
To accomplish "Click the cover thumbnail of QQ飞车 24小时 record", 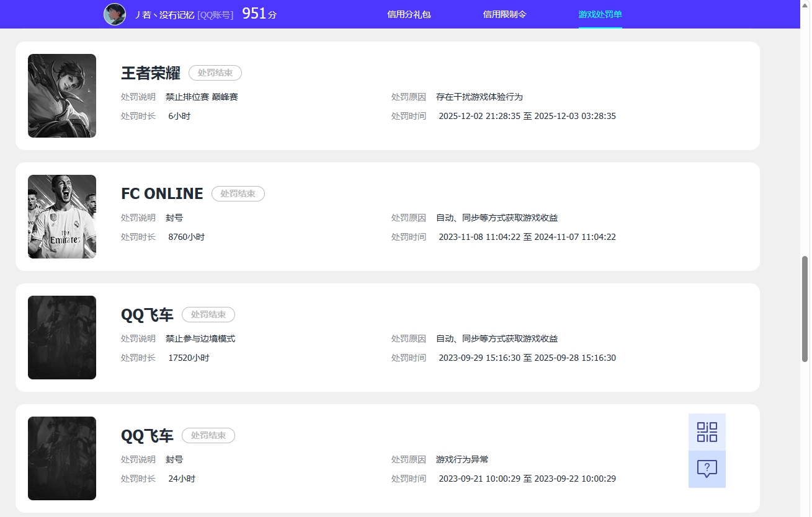I will [x=62, y=458].
